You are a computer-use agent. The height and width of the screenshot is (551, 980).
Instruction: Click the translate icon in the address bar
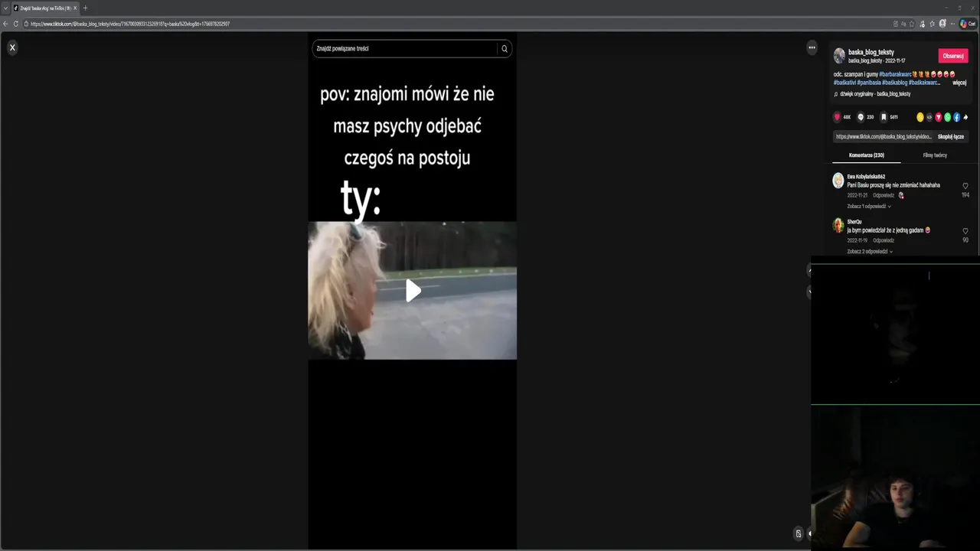click(903, 24)
